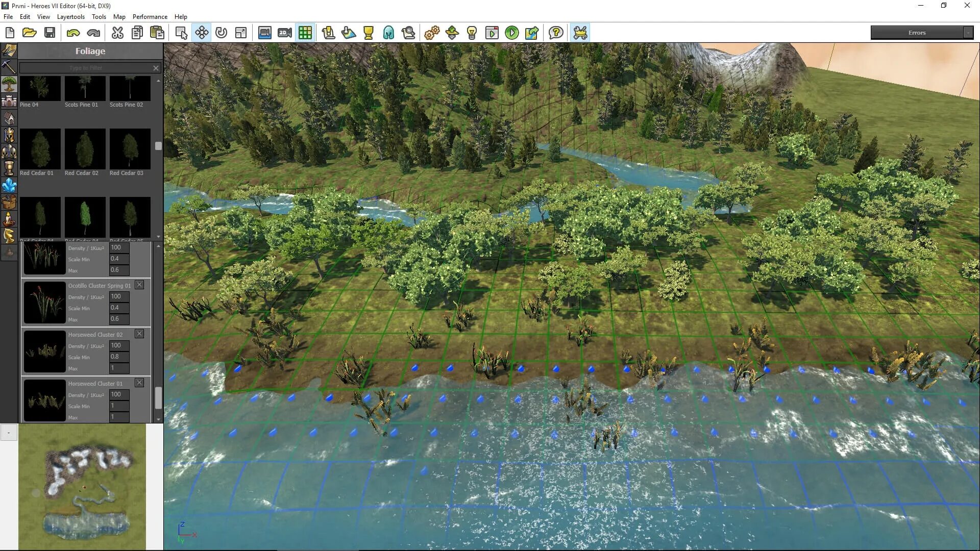Switch to 2D camera view icon
Viewport: 980px width, 551px height.
(x=285, y=33)
